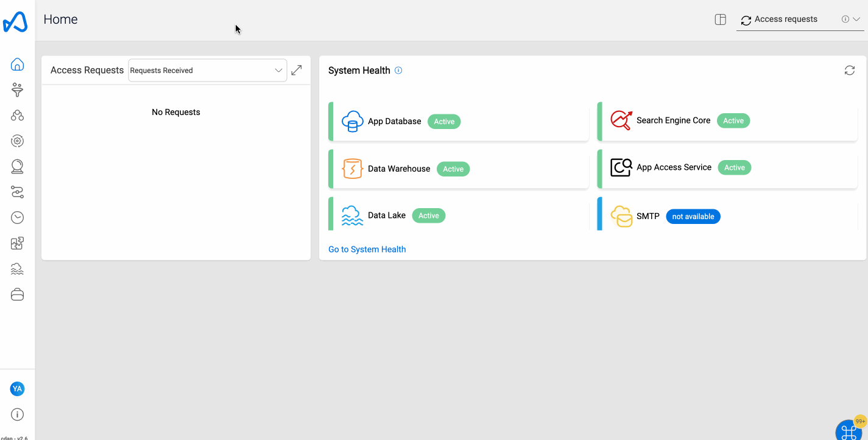Click the System Health heading
Viewport: 868px width, 440px height.
point(359,71)
